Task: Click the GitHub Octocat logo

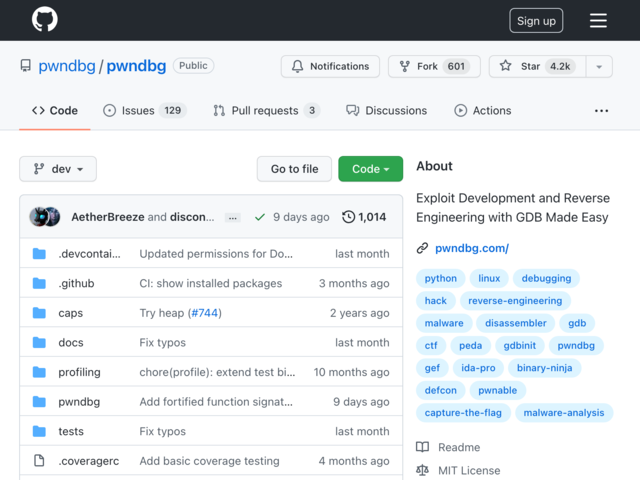Action: 45,19
